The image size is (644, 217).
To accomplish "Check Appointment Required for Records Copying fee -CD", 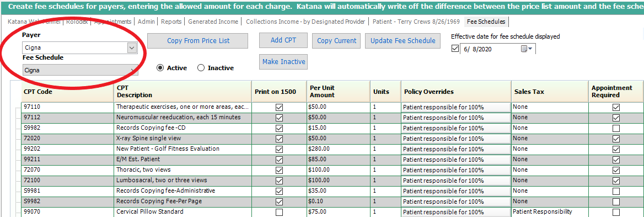I will (x=616, y=128).
